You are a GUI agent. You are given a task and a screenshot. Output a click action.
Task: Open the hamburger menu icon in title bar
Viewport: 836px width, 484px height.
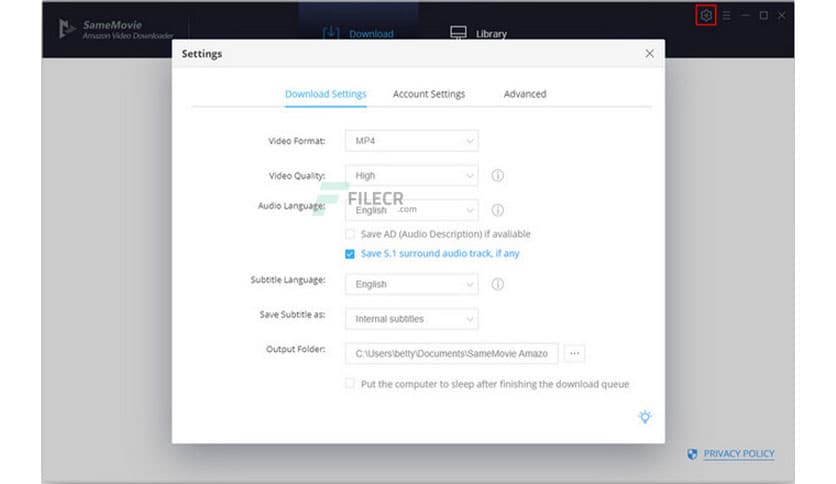click(x=726, y=15)
